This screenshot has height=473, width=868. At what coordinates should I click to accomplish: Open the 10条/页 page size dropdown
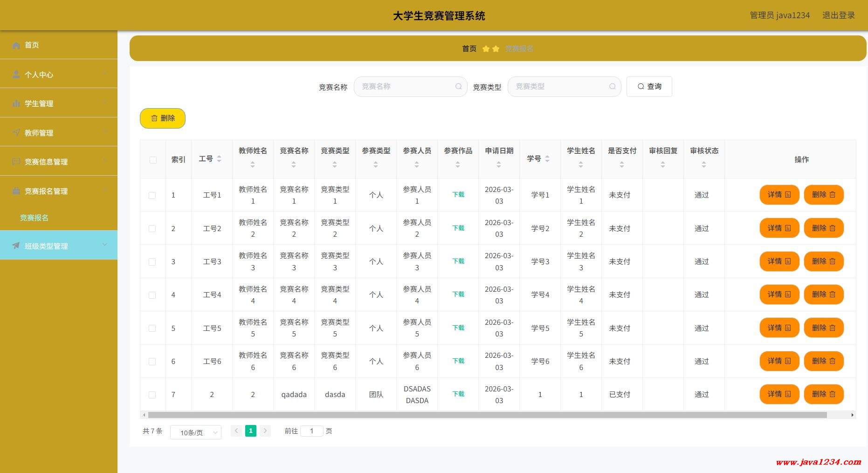pyautogui.click(x=196, y=432)
